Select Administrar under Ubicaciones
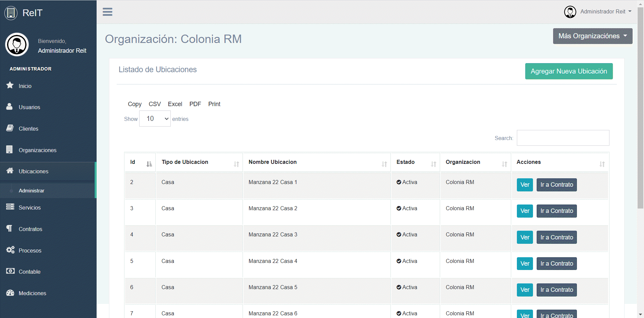 coord(32,190)
